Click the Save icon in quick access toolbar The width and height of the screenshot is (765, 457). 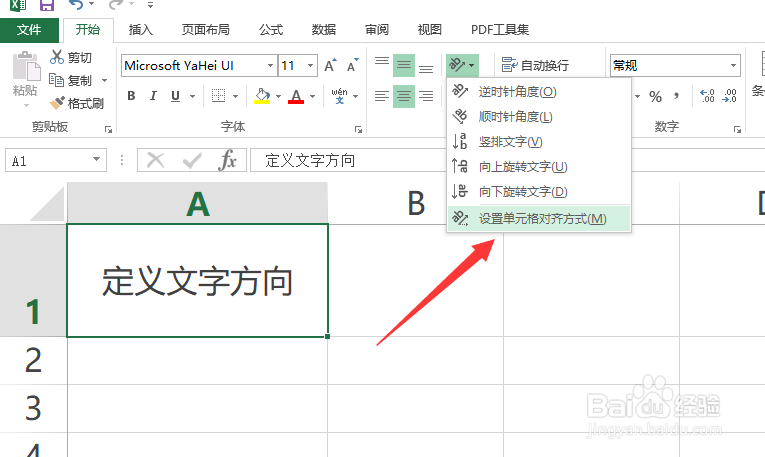[x=47, y=5]
